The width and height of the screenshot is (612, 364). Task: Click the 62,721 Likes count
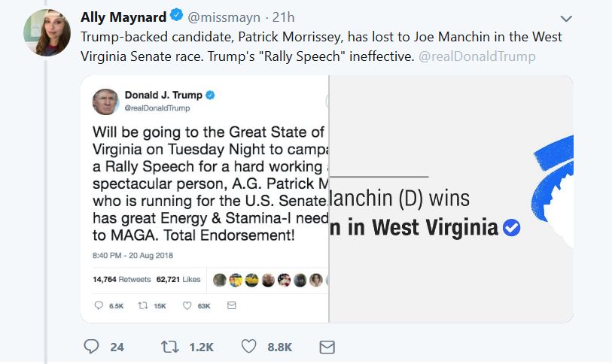178,279
